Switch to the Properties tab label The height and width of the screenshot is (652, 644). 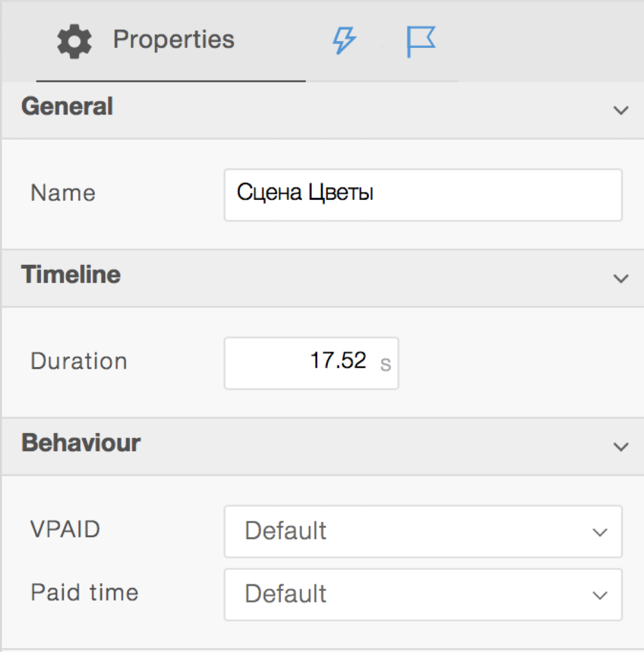pos(173,40)
